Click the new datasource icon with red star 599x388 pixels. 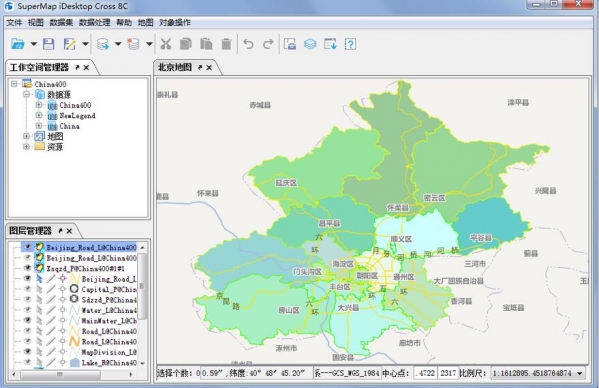click(x=133, y=44)
